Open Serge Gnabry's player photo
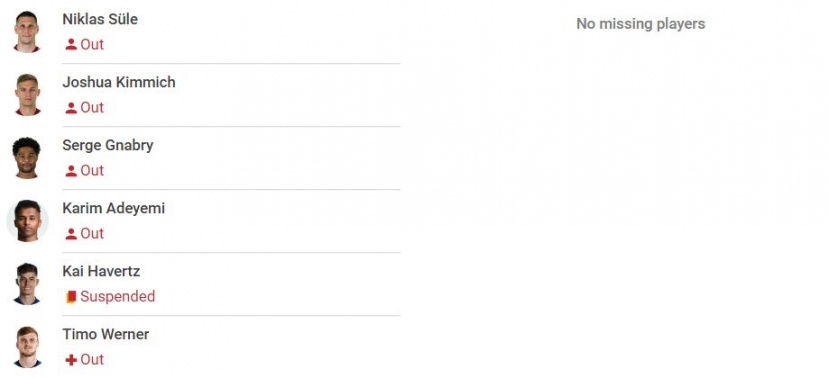 [26, 158]
